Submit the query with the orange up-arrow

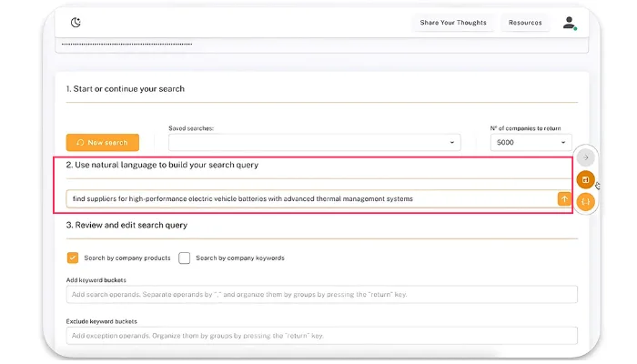pos(564,198)
